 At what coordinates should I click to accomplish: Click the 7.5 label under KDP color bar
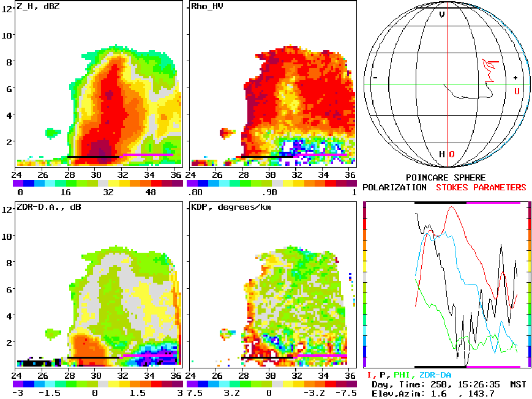pos(195,393)
